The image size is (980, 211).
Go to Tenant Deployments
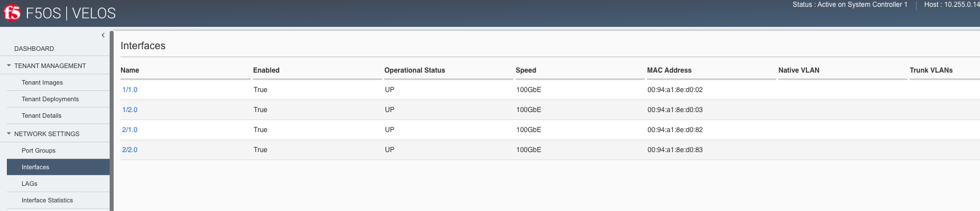coord(50,99)
